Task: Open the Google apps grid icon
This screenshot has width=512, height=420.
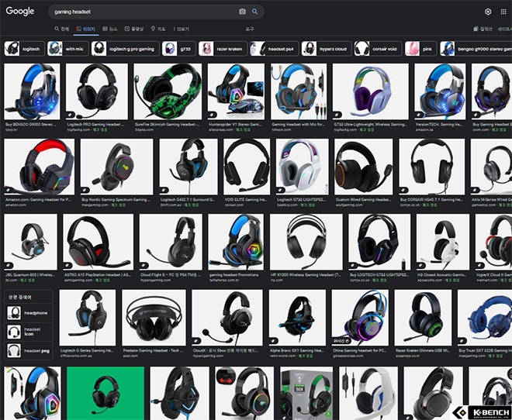Action: point(503,12)
